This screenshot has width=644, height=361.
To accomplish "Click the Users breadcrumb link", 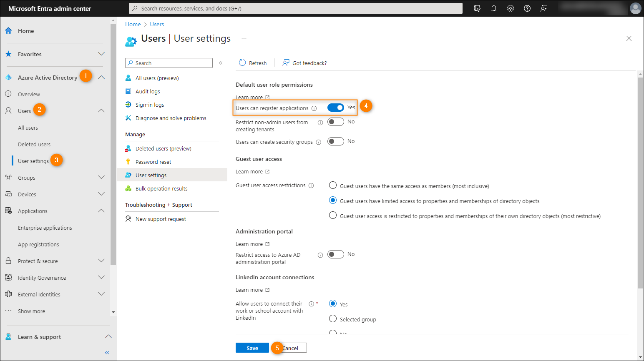I will (157, 24).
